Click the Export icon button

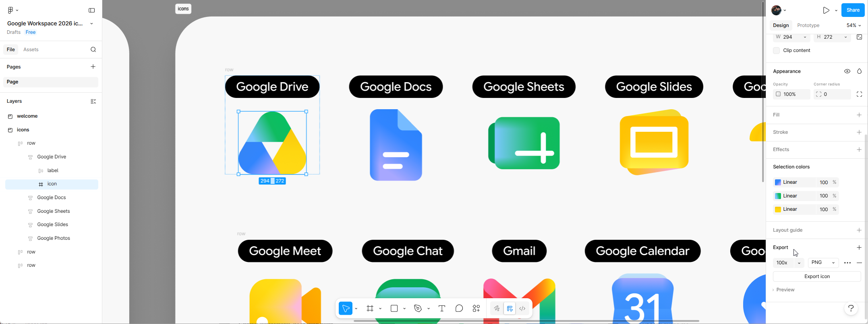tap(816, 276)
